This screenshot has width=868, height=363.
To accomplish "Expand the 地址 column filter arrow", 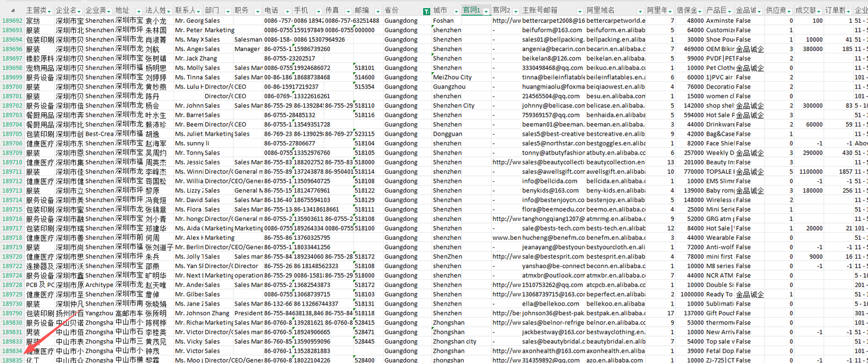I will tap(139, 11).
